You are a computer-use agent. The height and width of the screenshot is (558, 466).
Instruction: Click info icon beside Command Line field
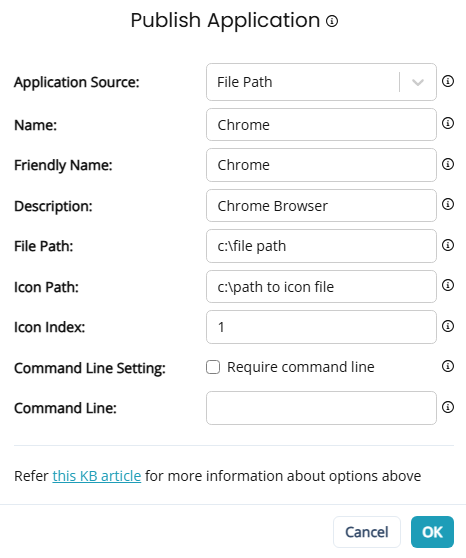click(448, 407)
